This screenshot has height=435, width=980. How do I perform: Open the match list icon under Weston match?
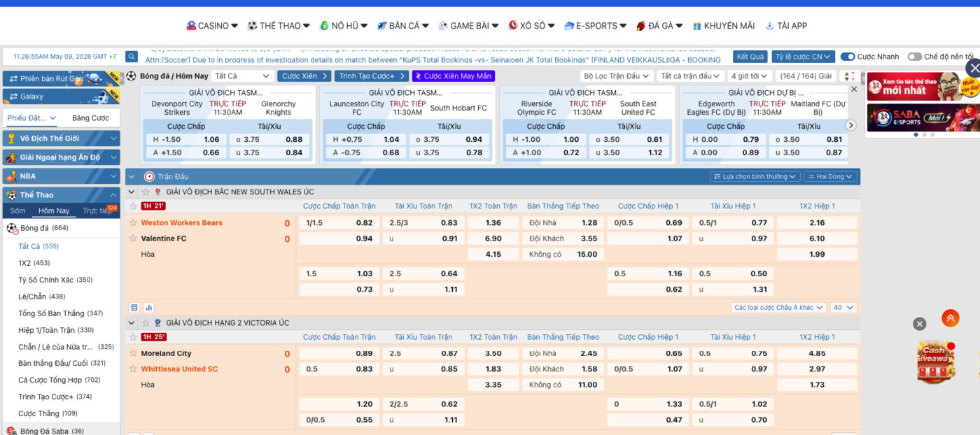[x=134, y=308]
